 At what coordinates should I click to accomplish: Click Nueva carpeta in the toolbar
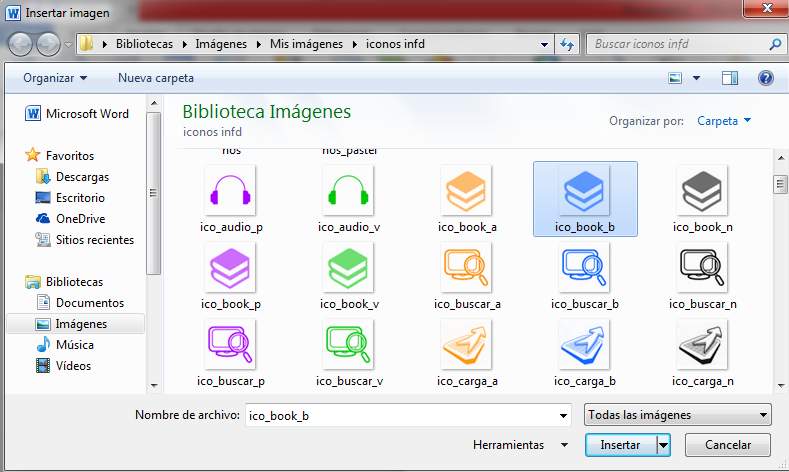(156, 78)
